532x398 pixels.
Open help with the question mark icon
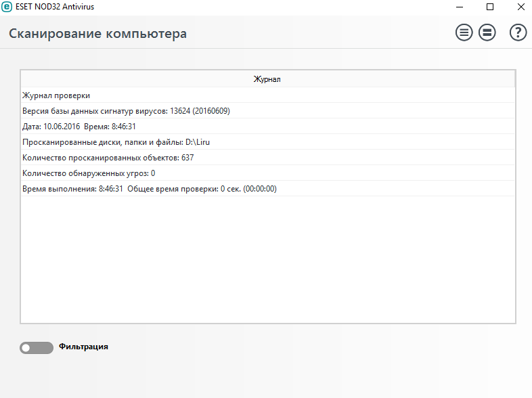[518, 32]
